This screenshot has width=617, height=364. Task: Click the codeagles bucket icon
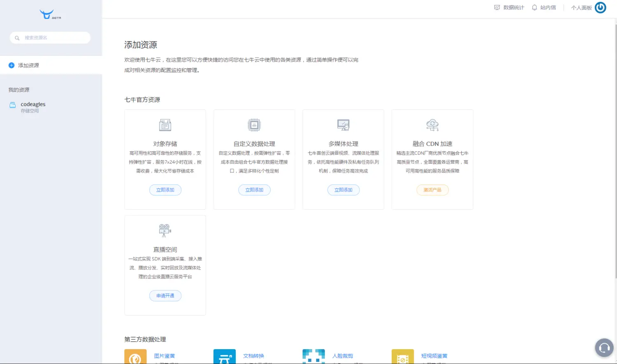pyautogui.click(x=13, y=105)
